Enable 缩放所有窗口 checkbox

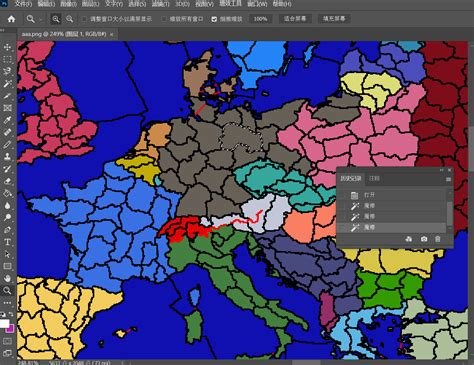(x=164, y=19)
